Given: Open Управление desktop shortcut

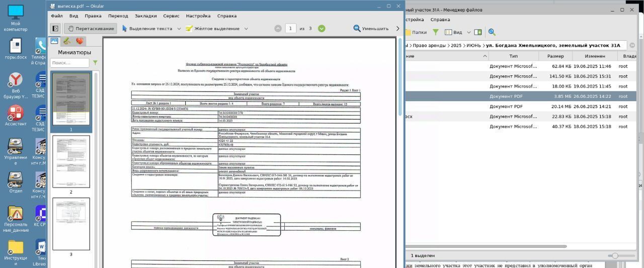Looking at the screenshot, I should click(x=16, y=151).
